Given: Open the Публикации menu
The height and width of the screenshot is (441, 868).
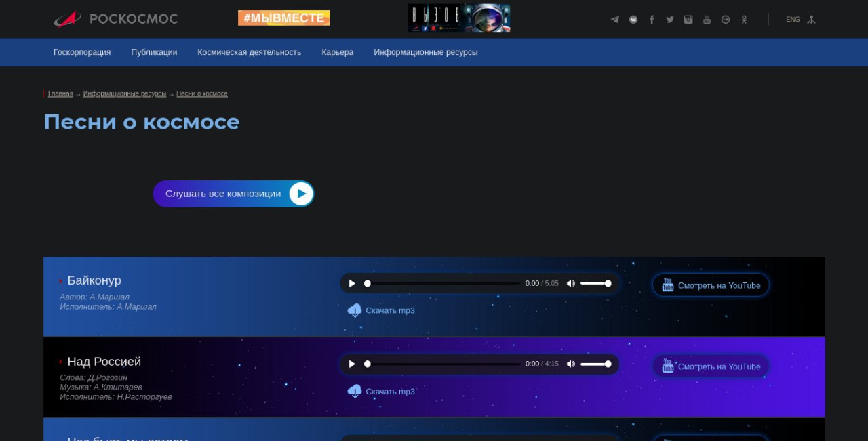Looking at the screenshot, I should coord(154,52).
